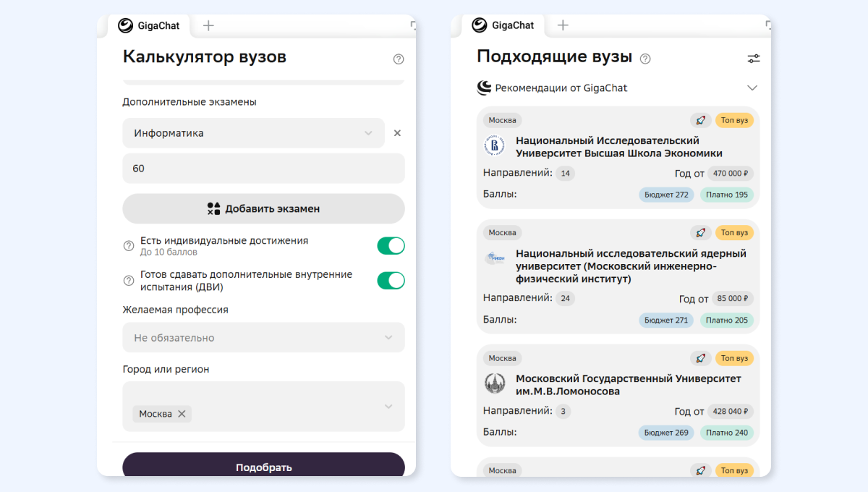Open Московский Государственный Университет им. Ломоносова title
868x492 pixels.
(628, 385)
